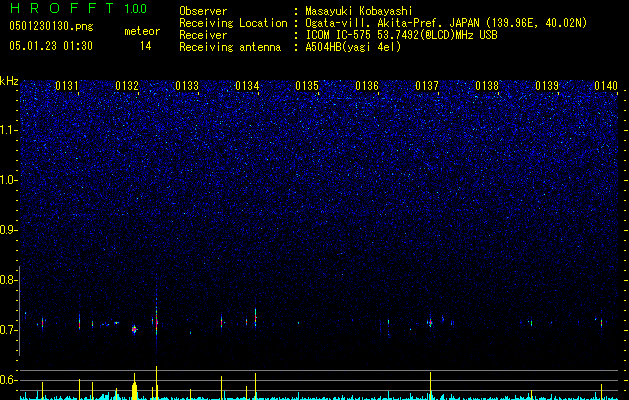Viewport: 629px width, 400px height.
Task: Click the 0138 time marker
Action: tap(487, 86)
